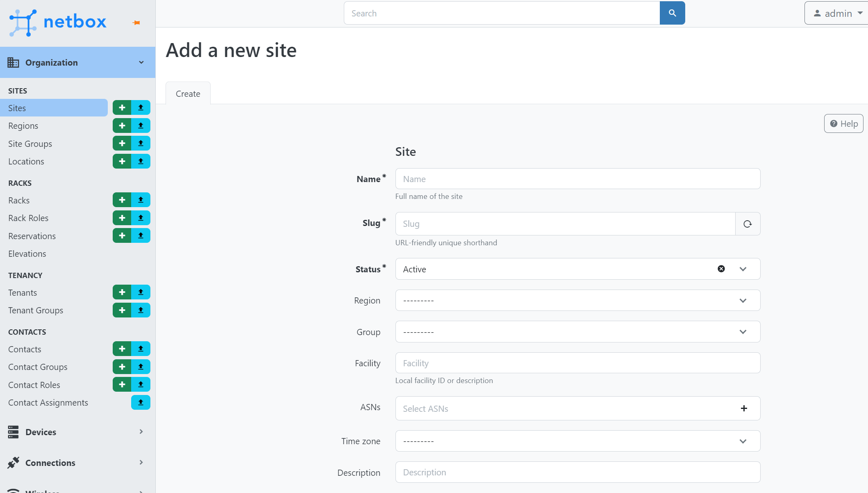Click import icon beside Contact Assignments
This screenshot has width=868, height=493.
141,402
